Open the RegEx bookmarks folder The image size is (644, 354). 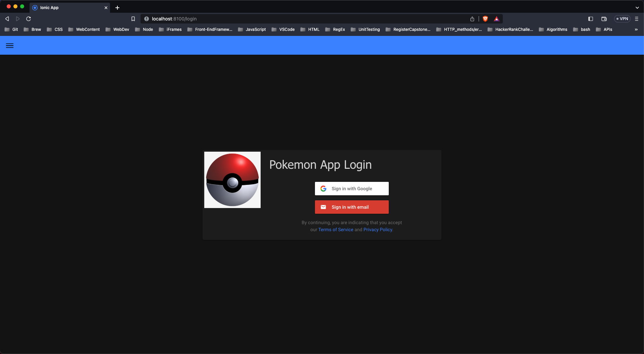tap(335, 30)
